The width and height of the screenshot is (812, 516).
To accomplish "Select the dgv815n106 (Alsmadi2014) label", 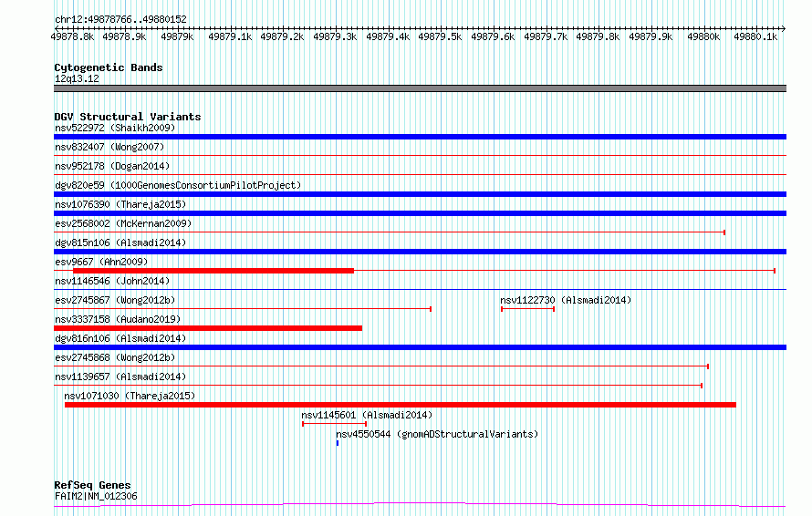I will click(120, 243).
